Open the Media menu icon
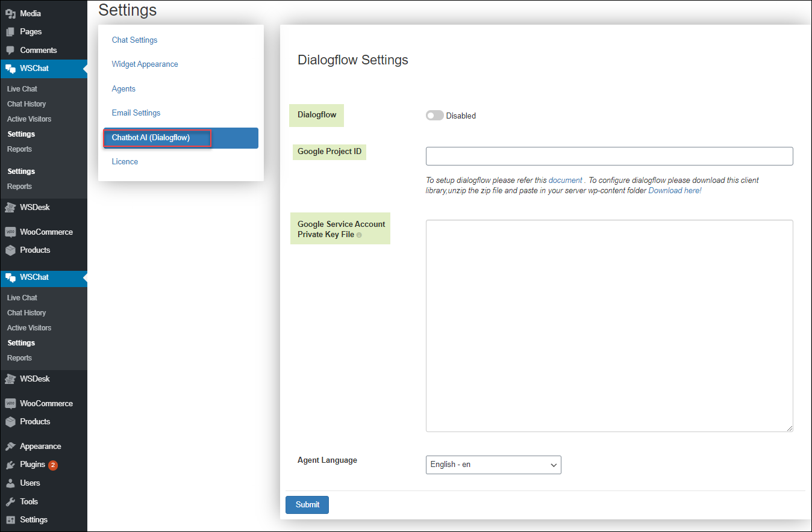Image resolution: width=812 pixels, height=532 pixels. tap(10, 13)
